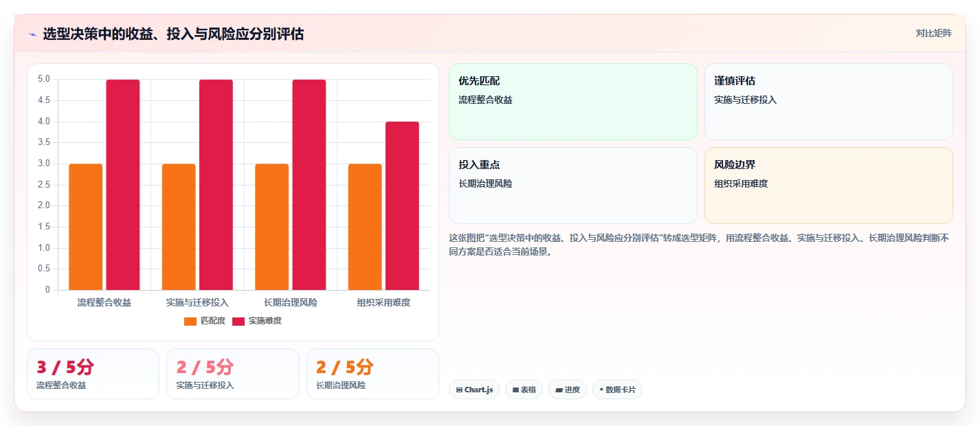980x426 pixels.
Task: Click the 进度 chip icon
Action: click(559, 390)
